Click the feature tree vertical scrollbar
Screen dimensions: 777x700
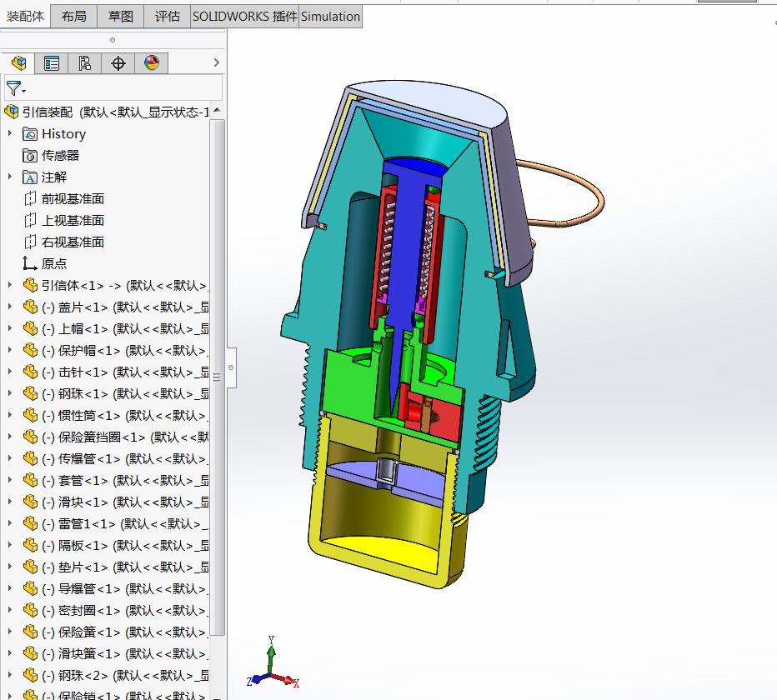217,377
